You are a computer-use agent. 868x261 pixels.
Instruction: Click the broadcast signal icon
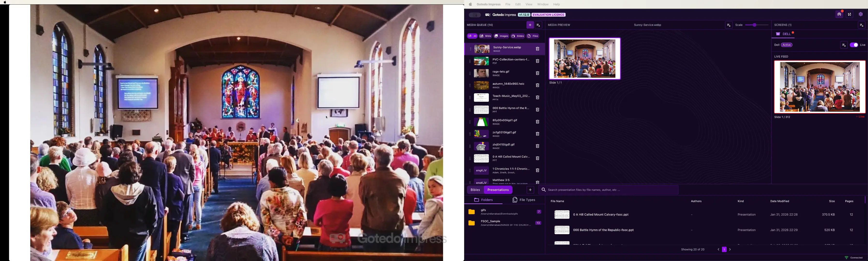pos(839,14)
